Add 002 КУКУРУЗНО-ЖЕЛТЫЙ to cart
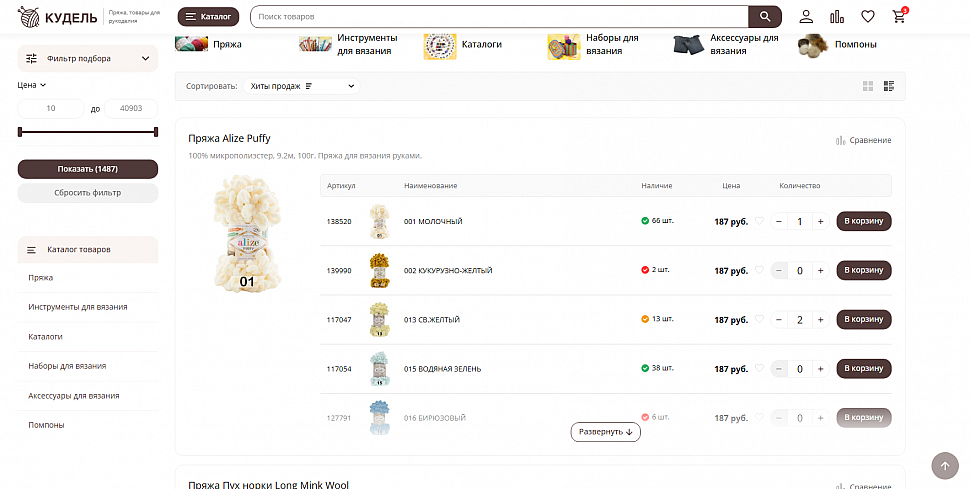970x489 pixels. (864, 270)
